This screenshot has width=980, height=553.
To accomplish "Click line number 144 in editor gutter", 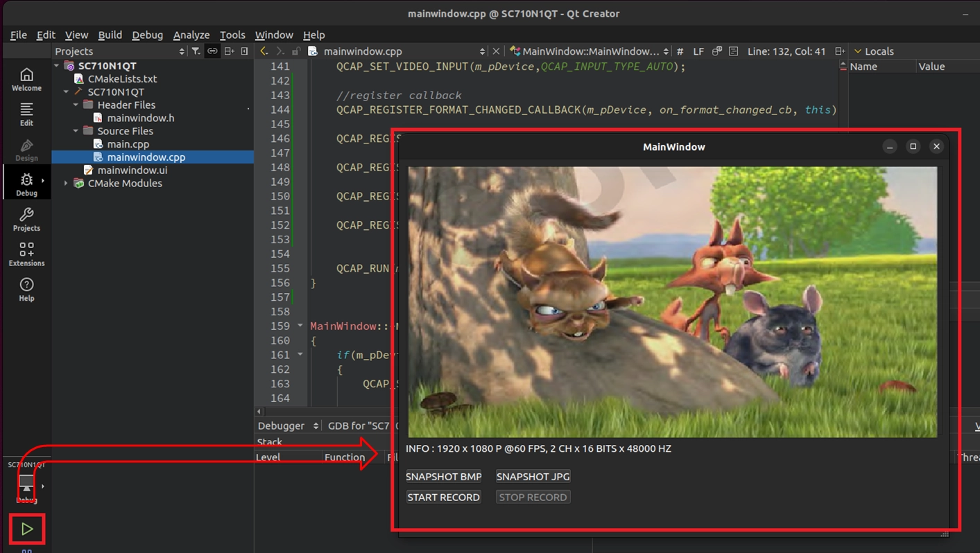I will point(280,109).
